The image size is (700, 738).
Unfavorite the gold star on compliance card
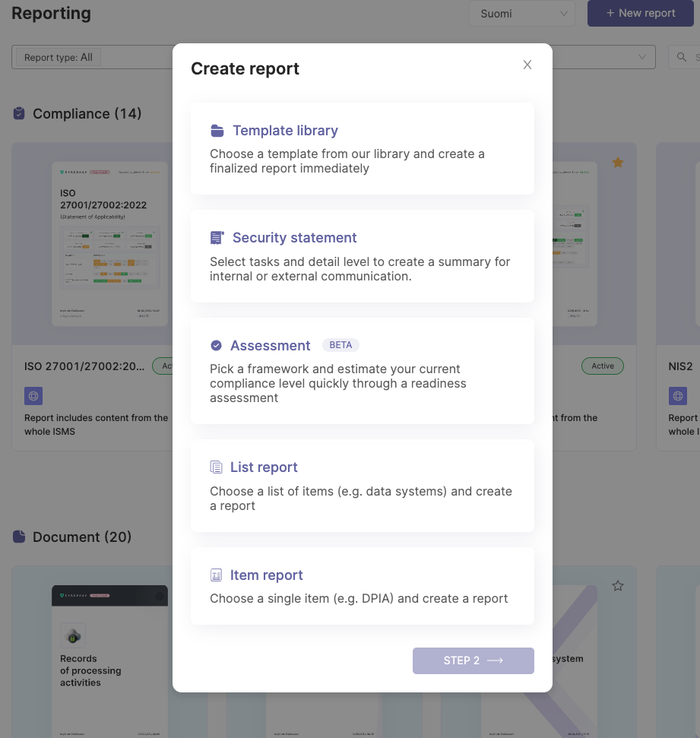coord(618,163)
